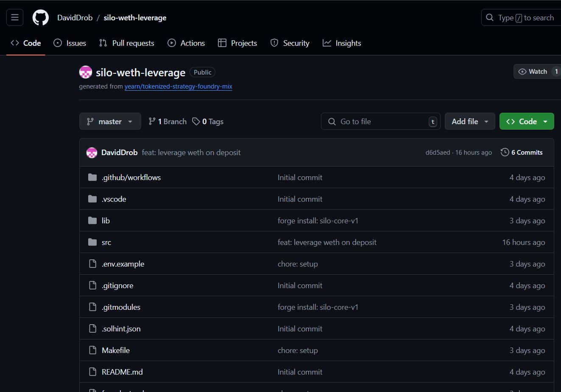Screen dimensions: 561x392
Task: Open the Security tab
Action: [290, 43]
